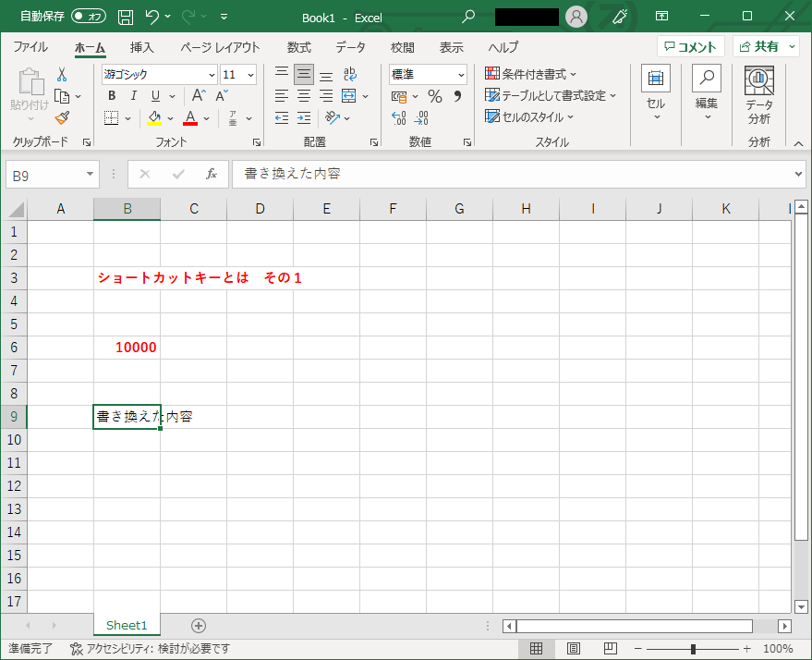Open セル cells group button
The image size is (812, 660).
656,93
